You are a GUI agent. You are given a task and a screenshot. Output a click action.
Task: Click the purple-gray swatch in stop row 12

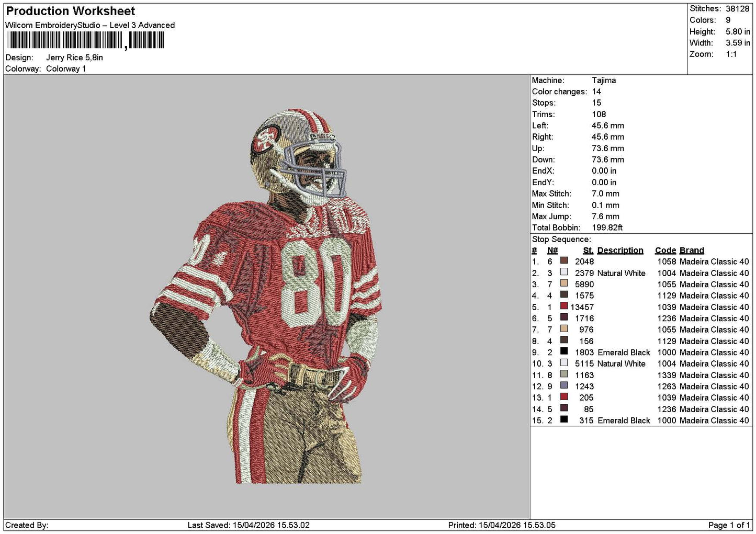click(564, 385)
